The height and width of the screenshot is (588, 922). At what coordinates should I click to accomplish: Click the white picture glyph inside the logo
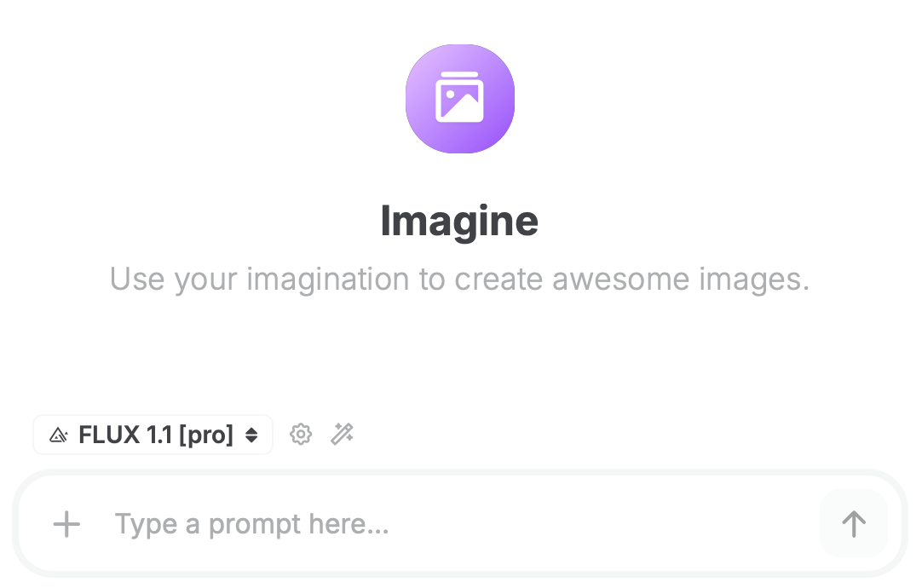(x=459, y=98)
